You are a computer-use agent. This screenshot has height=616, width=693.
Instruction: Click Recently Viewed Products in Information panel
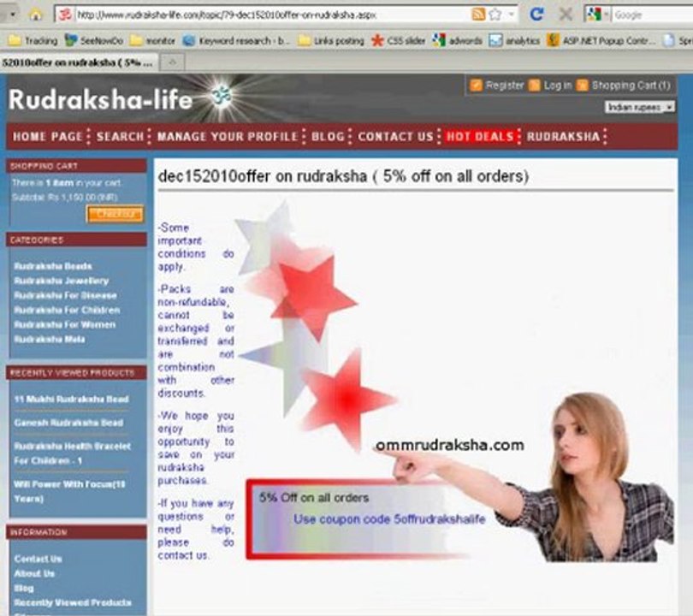click(73, 603)
